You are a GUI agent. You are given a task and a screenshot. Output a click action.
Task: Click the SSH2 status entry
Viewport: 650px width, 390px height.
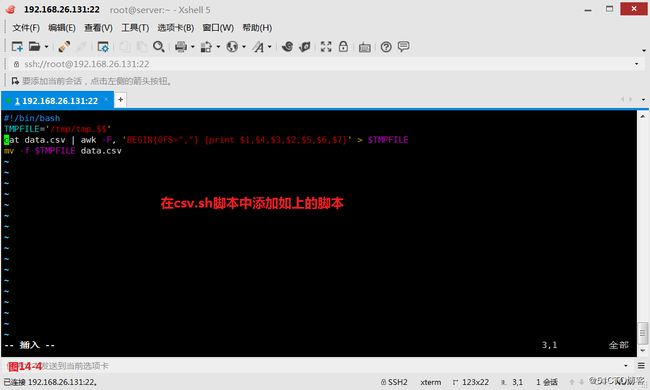(x=394, y=382)
